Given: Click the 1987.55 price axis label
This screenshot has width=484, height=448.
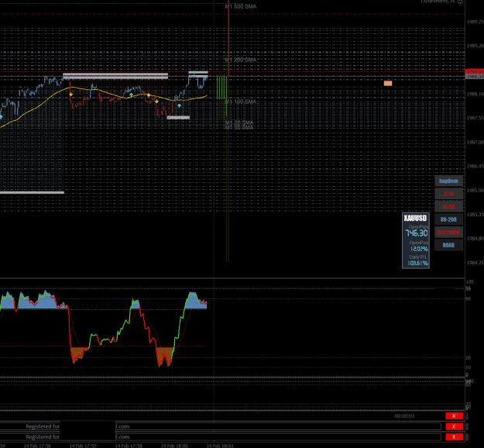Looking at the screenshot, I should coord(475,118).
